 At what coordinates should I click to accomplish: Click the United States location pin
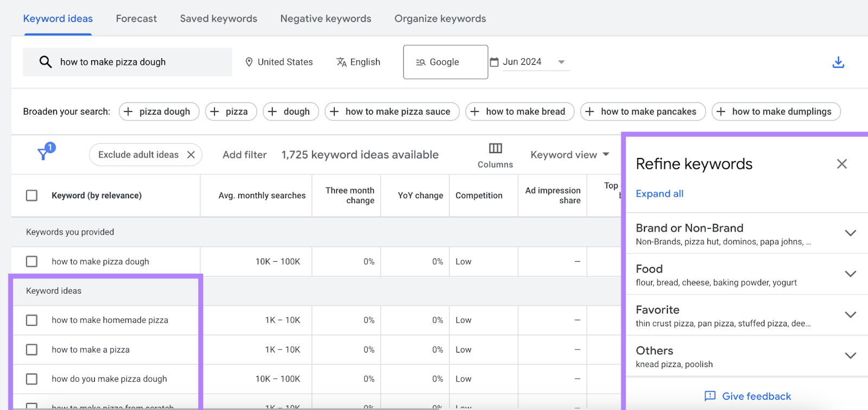(249, 62)
